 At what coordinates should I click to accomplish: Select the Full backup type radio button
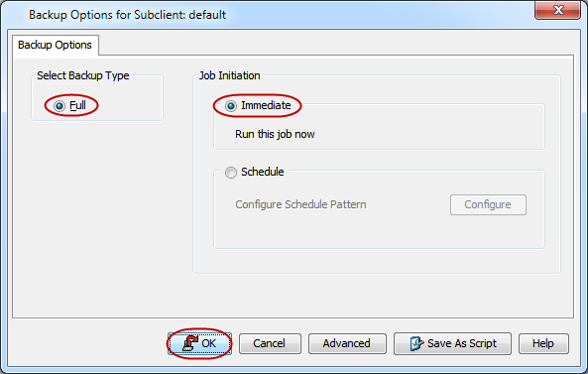tap(59, 106)
